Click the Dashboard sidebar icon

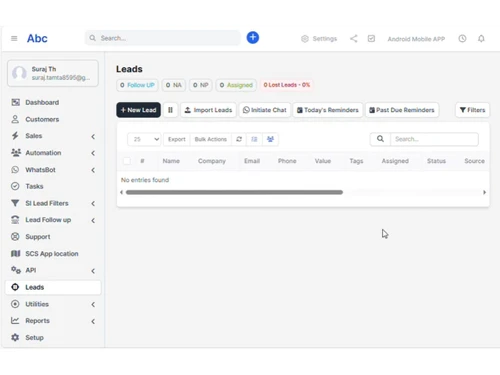pos(15,102)
